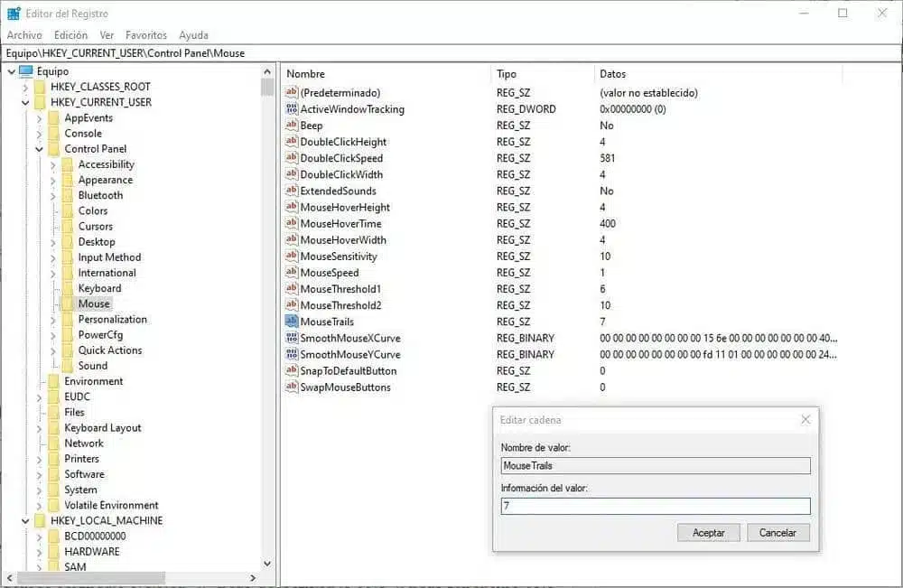Expand the HKEY_CLASSES_ROOT tree node
The image size is (903, 588).
(24, 87)
